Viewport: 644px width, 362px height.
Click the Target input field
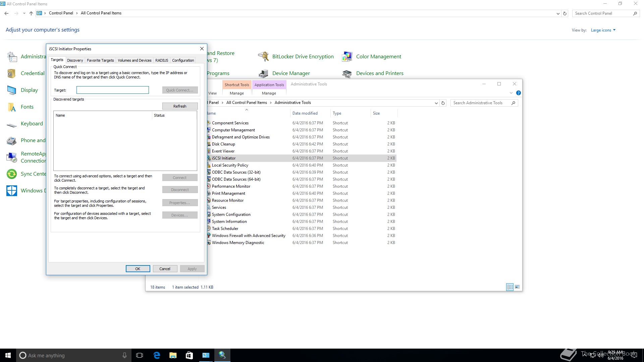point(113,90)
